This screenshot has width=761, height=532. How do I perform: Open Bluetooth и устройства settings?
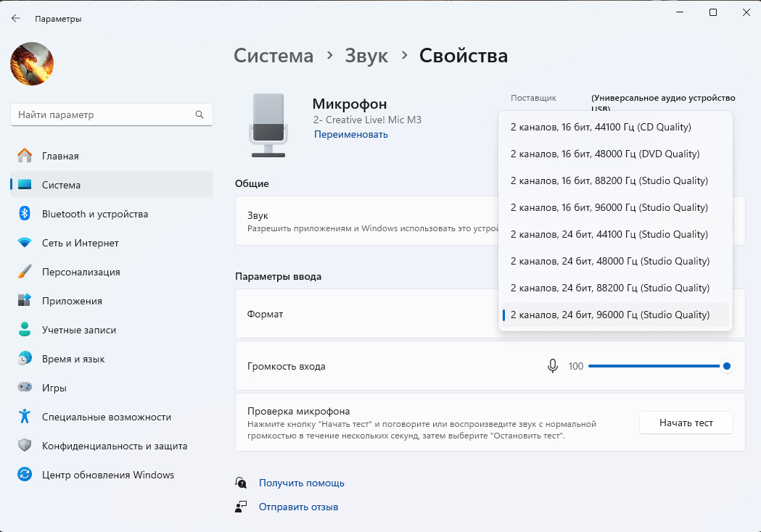point(112,214)
